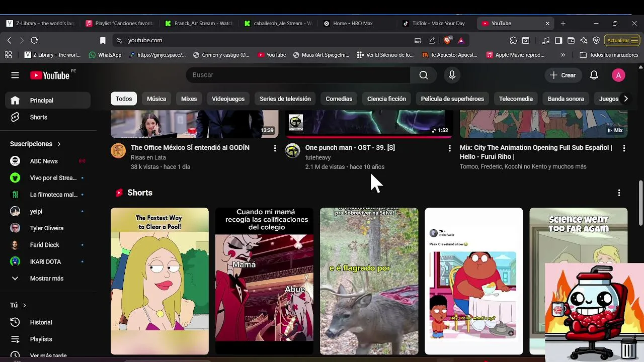The width and height of the screenshot is (644, 362).
Task: Select the Música filter chip
Action: 156,99
